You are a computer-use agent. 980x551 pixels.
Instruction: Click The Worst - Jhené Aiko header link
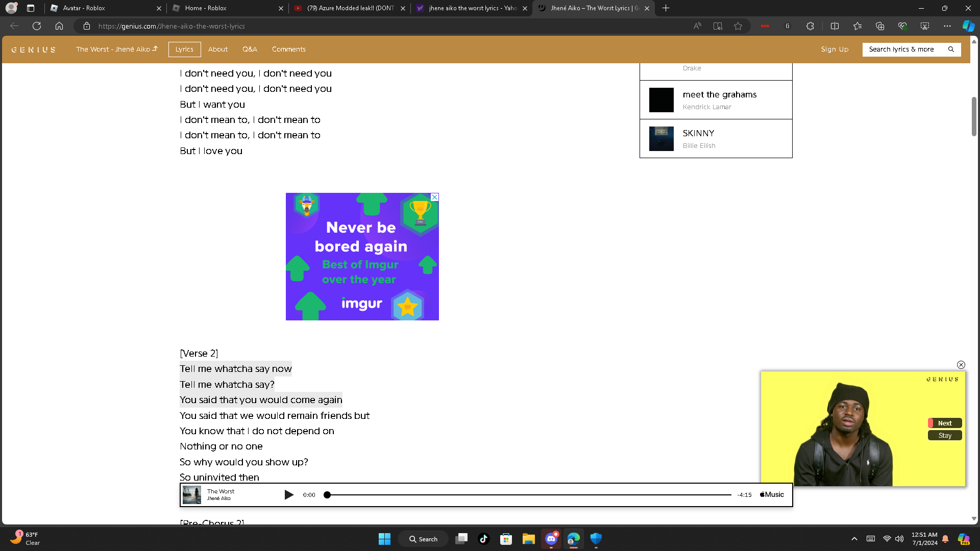tap(117, 49)
